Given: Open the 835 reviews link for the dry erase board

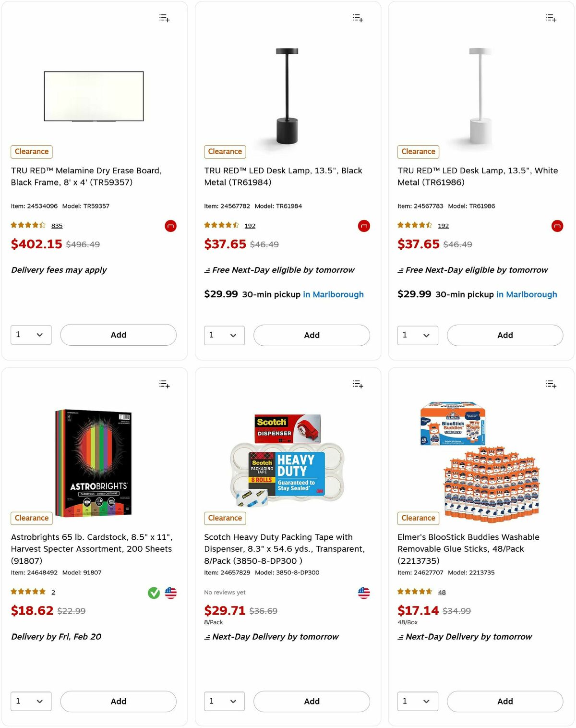Looking at the screenshot, I should coord(57,226).
